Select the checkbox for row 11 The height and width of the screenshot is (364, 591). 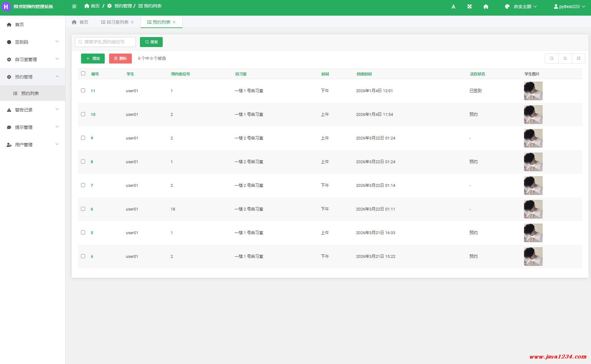click(x=83, y=91)
